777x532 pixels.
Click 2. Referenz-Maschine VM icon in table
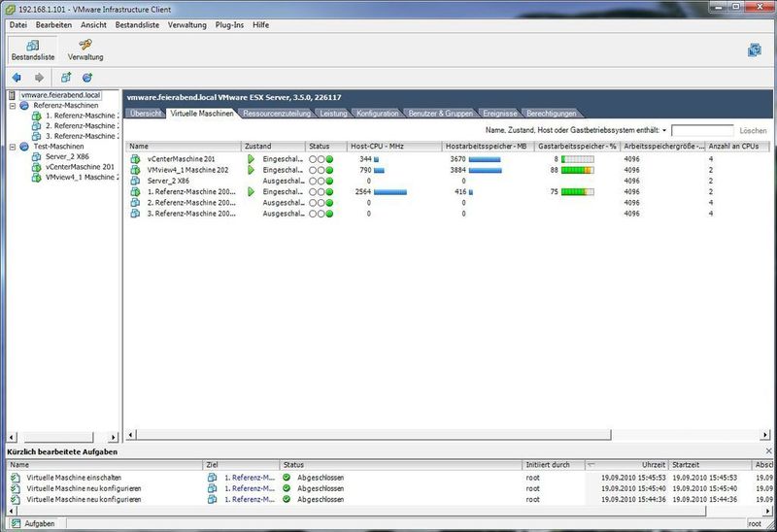[135, 203]
